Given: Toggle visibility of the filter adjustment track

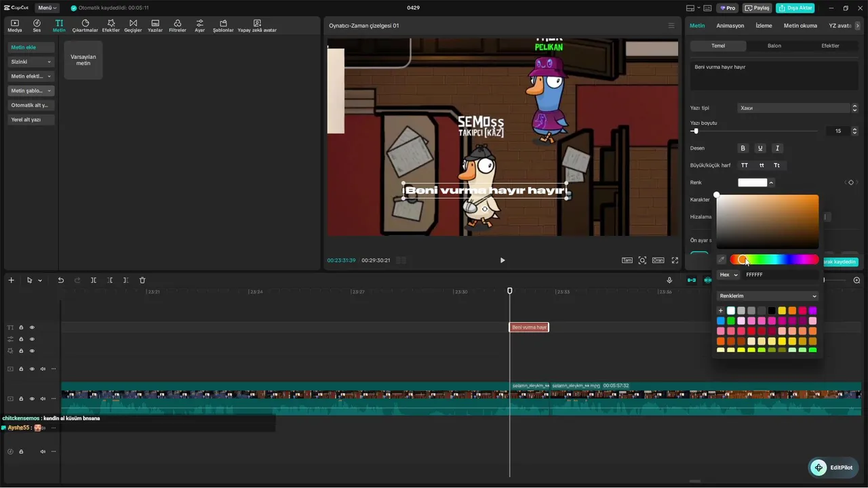Looking at the screenshot, I should (x=32, y=339).
